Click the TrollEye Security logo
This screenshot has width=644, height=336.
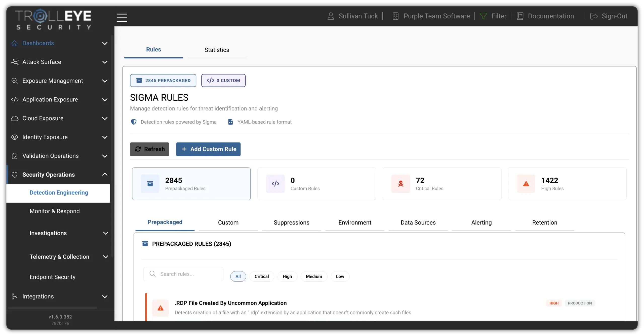point(53,19)
